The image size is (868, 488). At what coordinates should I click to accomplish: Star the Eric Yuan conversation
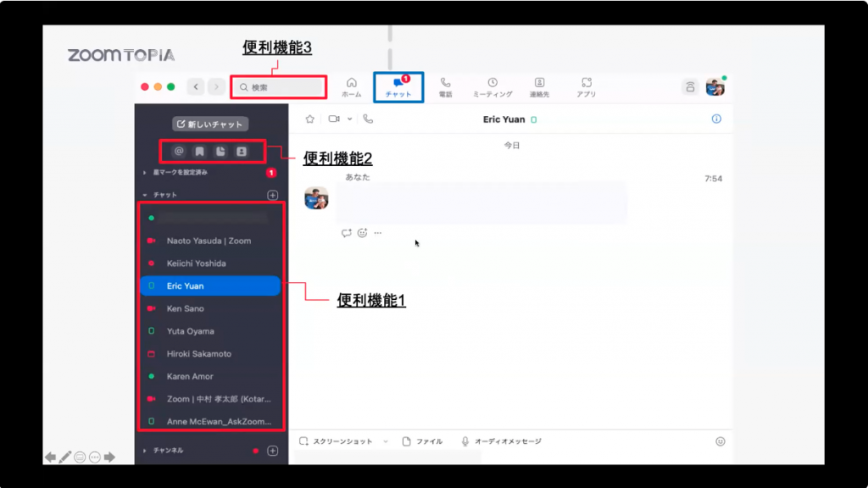(310, 119)
